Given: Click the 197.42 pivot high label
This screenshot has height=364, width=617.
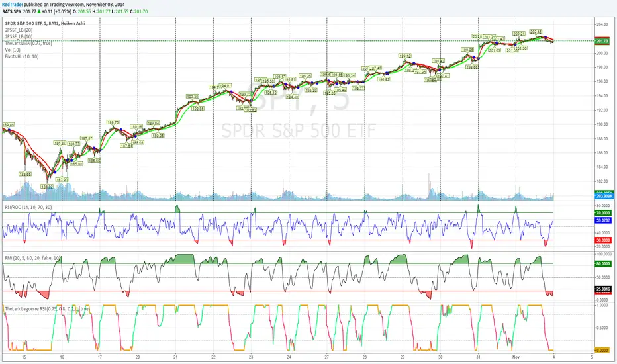Looking at the screenshot, I should click(x=376, y=68).
